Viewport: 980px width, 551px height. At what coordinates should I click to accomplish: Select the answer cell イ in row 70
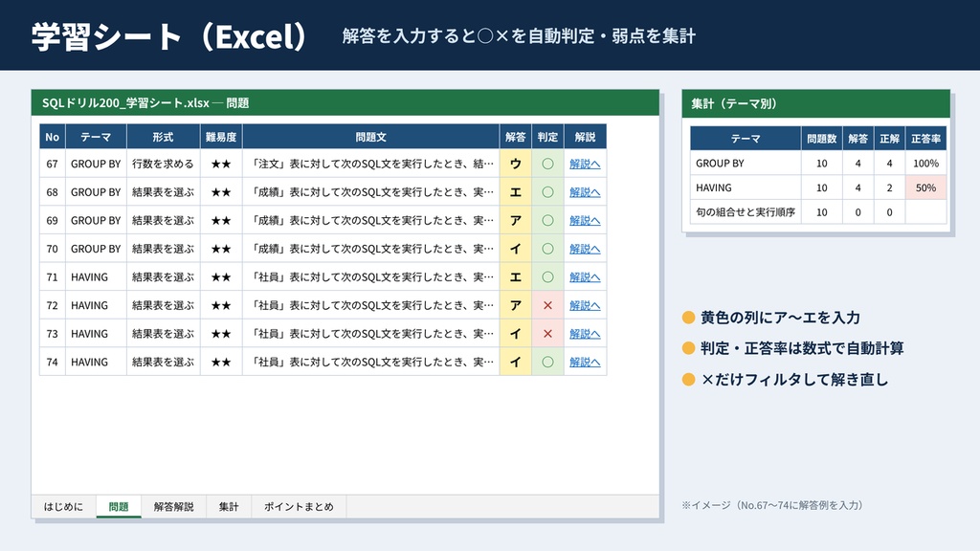point(516,249)
